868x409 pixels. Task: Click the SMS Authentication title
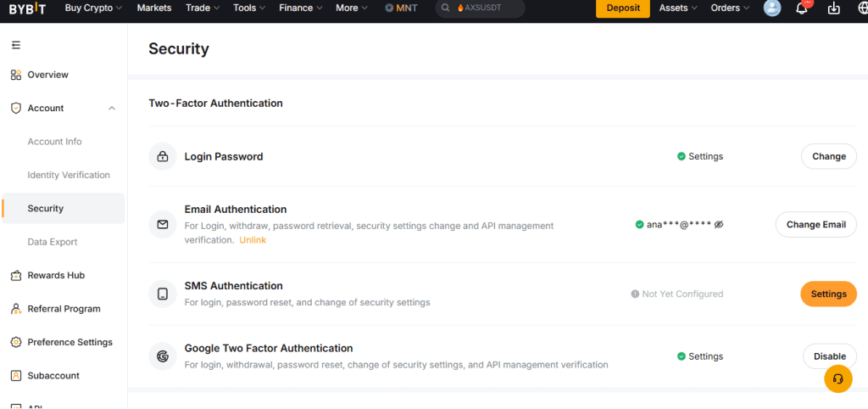(234, 286)
